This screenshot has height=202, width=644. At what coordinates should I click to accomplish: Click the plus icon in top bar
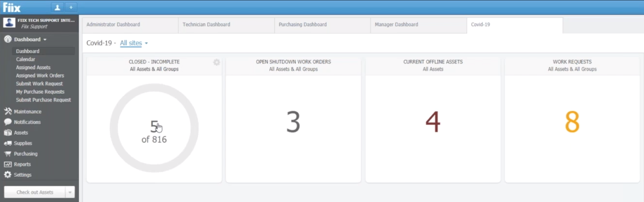tap(71, 7)
